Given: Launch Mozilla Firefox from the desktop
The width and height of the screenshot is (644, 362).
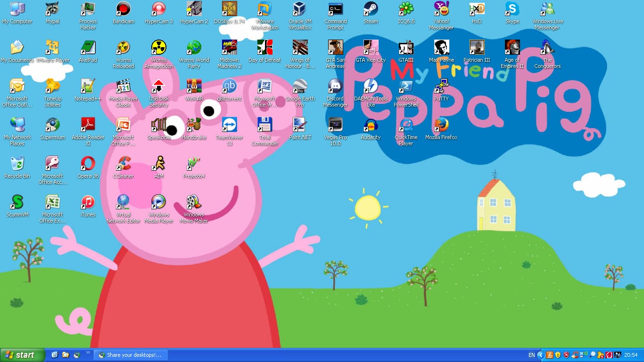Looking at the screenshot, I should coord(441,125).
